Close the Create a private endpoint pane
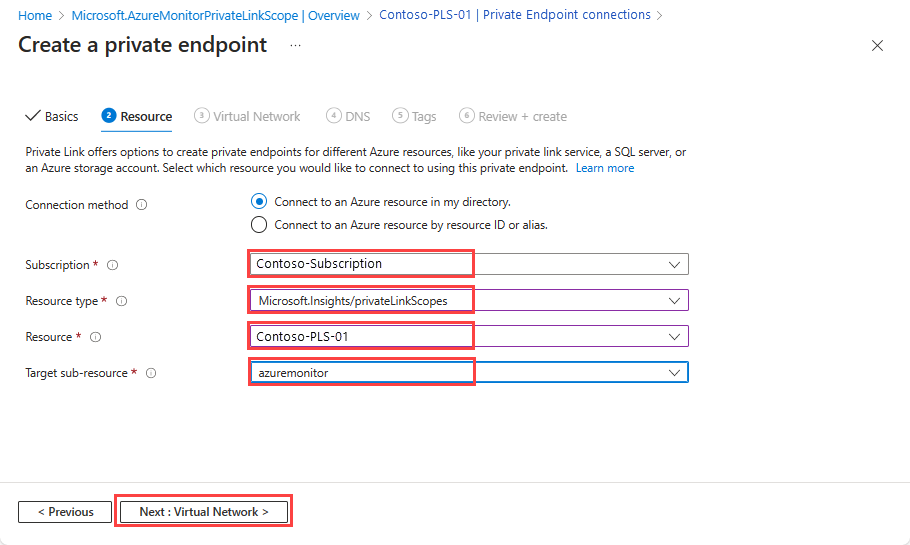 [877, 46]
